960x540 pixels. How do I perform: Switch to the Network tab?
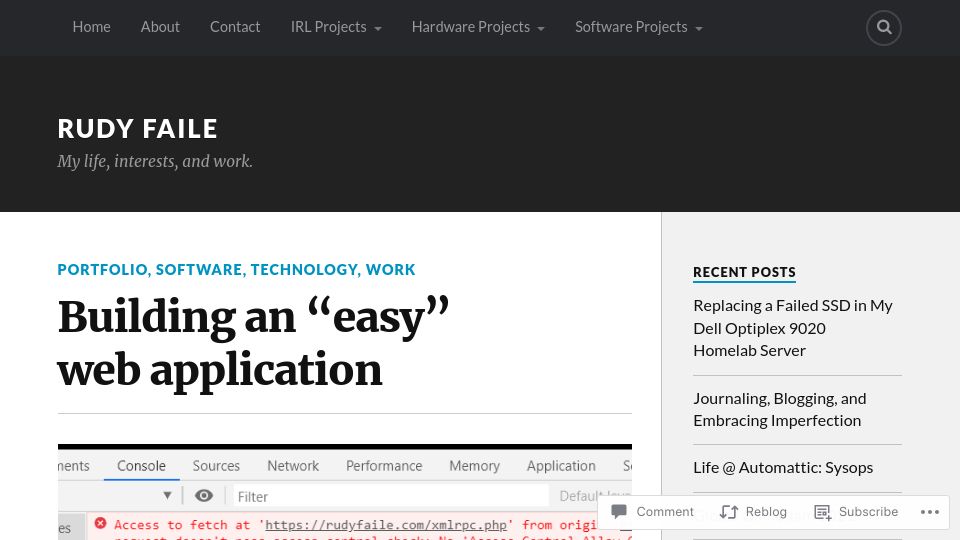tap(293, 466)
